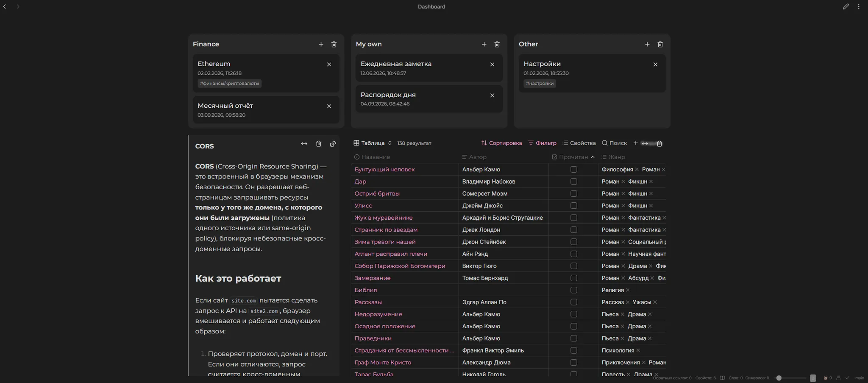Viewport: 868px width, 383px height.
Task: Click Свойств: 6 in status bar
Action: [706, 378]
